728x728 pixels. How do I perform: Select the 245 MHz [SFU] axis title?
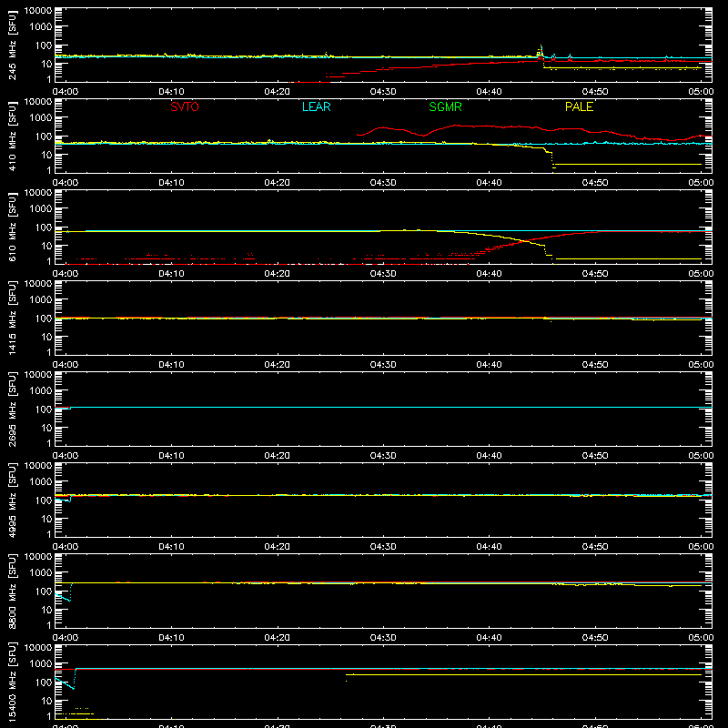[x=12, y=45]
